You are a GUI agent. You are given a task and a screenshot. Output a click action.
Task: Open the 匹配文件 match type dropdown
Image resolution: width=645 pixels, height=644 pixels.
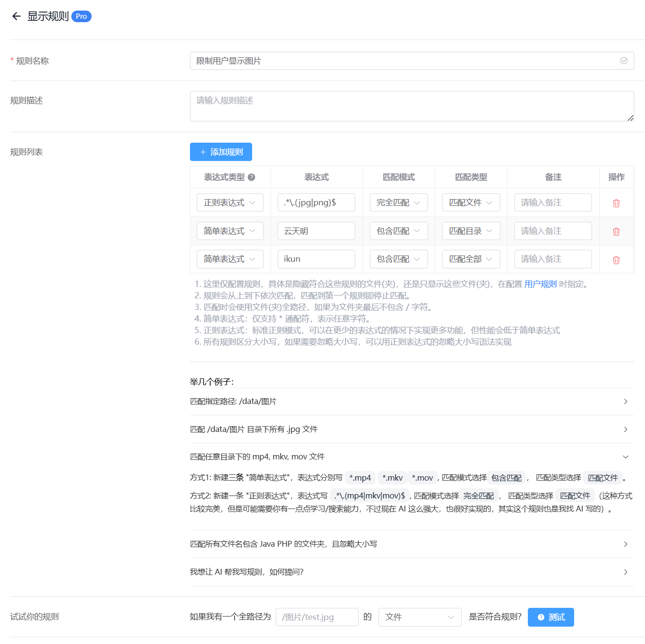pos(471,202)
